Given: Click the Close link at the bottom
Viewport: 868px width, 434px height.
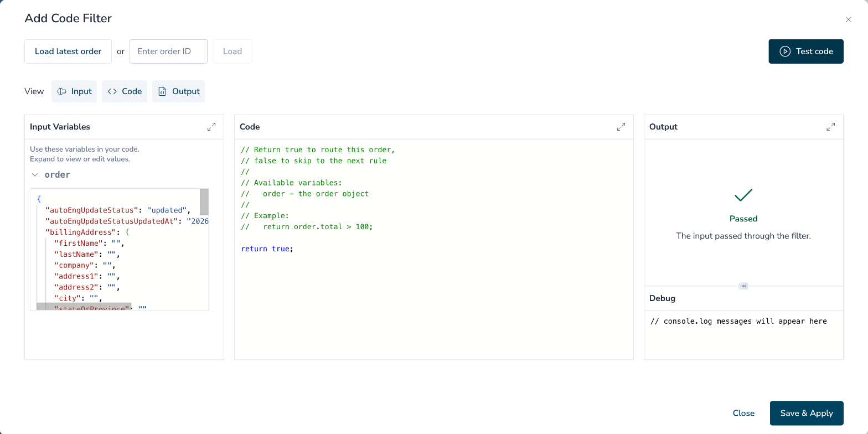Looking at the screenshot, I should [x=743, y=413].
